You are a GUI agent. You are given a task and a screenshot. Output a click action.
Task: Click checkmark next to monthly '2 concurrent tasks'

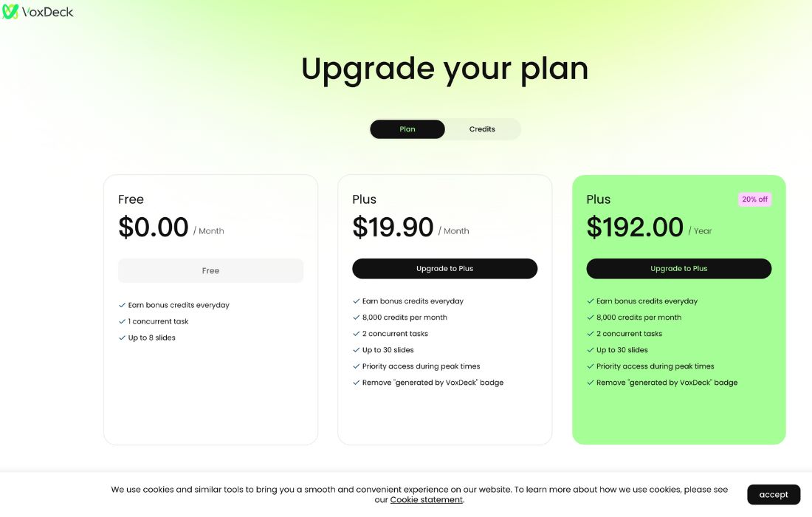click(356, 334)
